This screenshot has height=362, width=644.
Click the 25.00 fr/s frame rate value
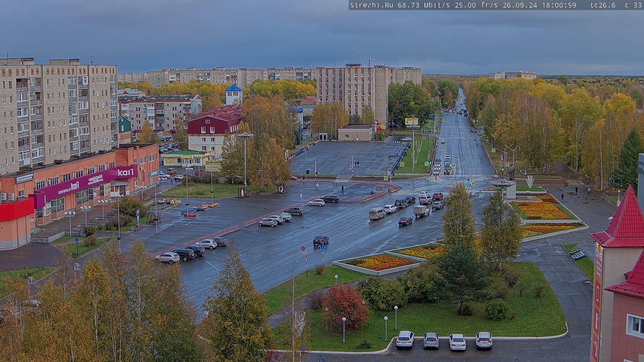(477, 5)
